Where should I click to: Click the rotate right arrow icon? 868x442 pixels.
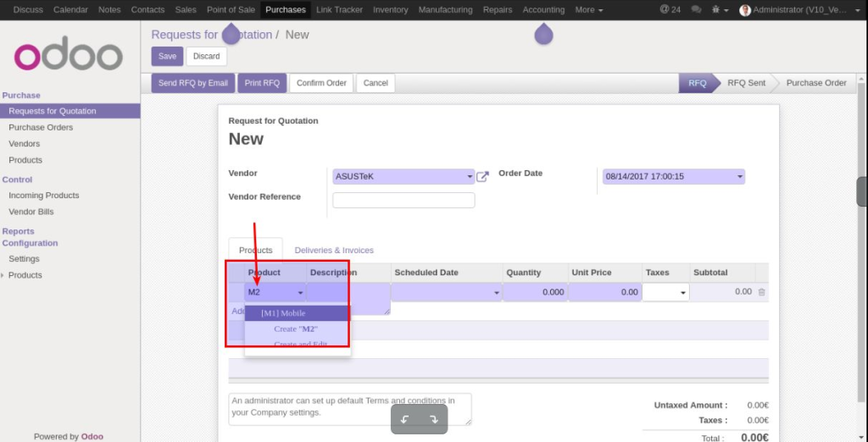tap(434, 419)
